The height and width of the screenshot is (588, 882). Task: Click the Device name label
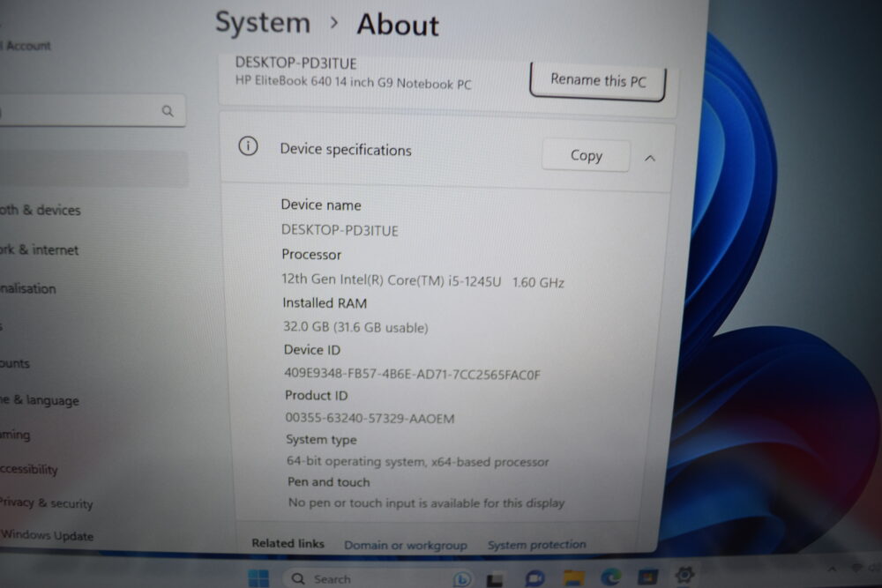click(x=321, y=205)
